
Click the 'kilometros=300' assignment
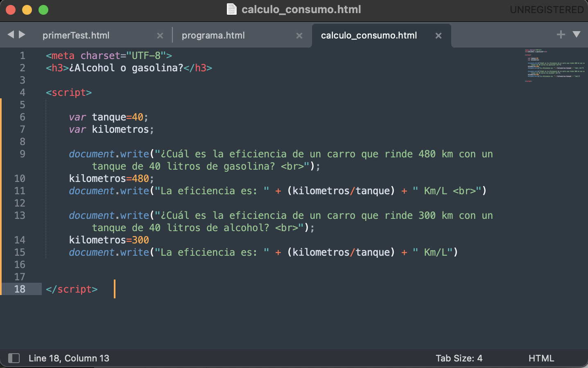click(109, 240)
